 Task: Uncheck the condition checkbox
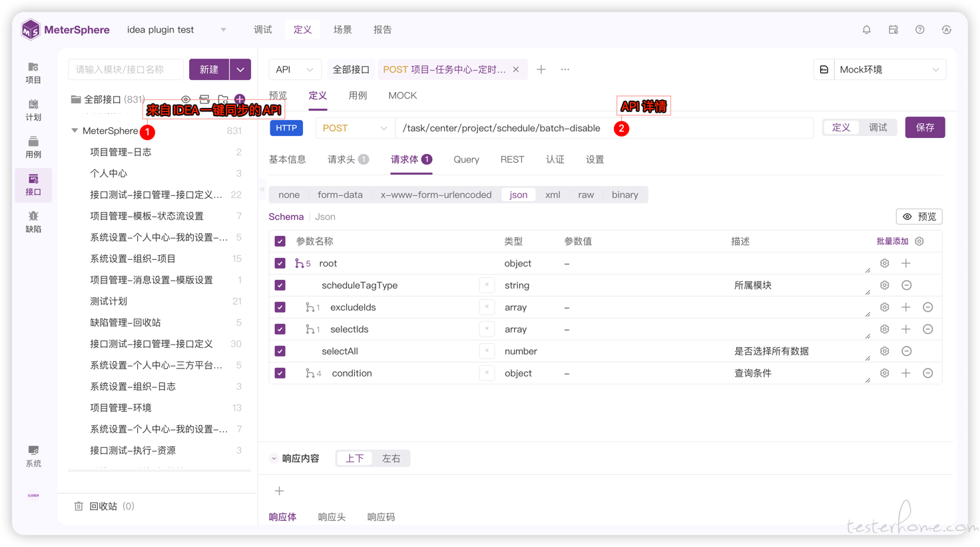(x=280, y=373)
